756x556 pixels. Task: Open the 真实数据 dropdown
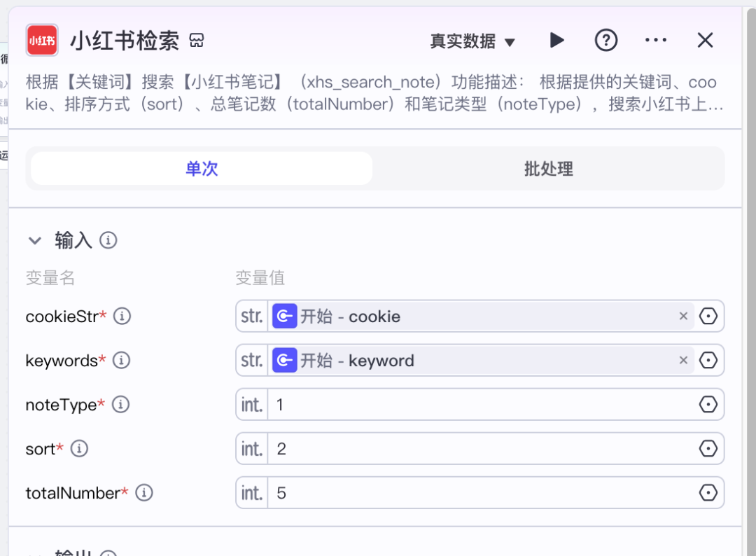[472, 41]
